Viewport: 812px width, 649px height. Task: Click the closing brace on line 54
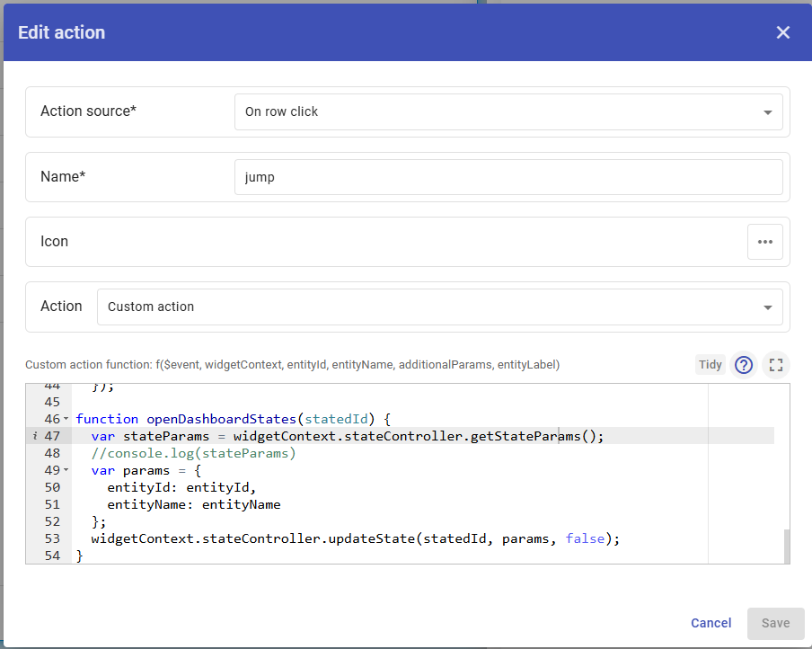click(x=80, y=556)
